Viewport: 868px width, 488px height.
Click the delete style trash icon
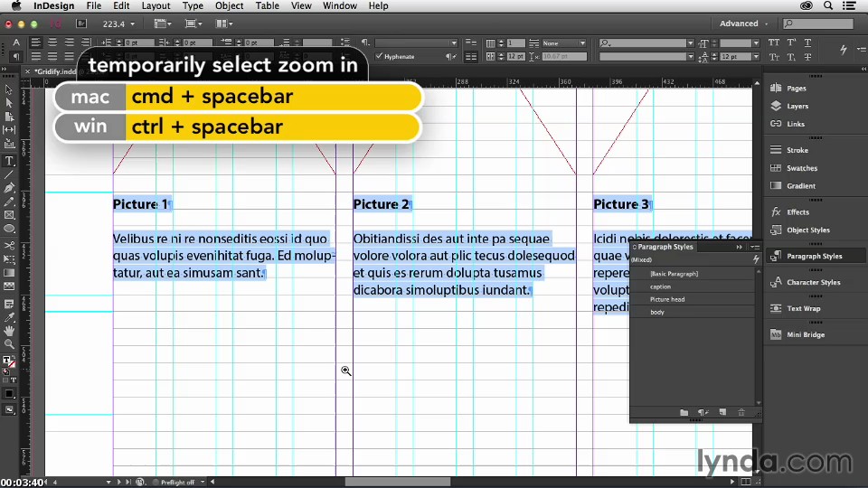pyautogui.click(x=741, y=413)
